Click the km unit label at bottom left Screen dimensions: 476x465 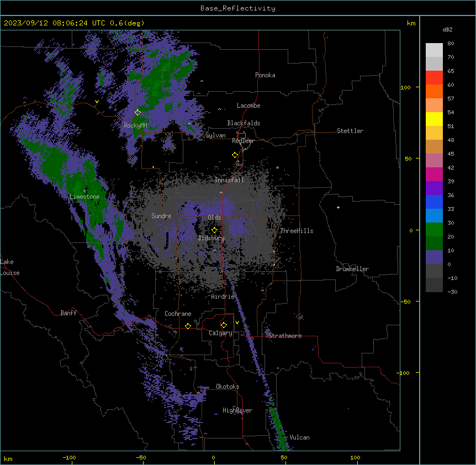click(x=8, y=458)
